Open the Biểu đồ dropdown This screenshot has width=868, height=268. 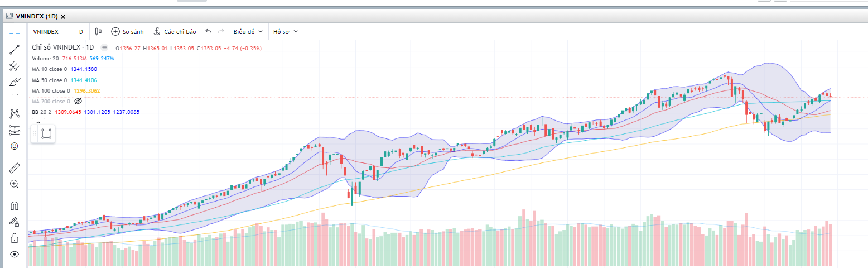click(x=248, y=32)
